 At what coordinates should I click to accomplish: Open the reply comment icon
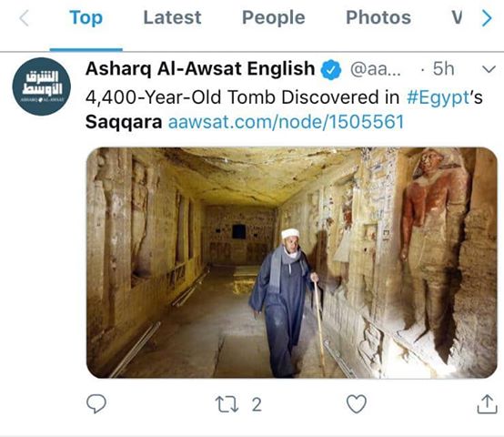(96, 403)
